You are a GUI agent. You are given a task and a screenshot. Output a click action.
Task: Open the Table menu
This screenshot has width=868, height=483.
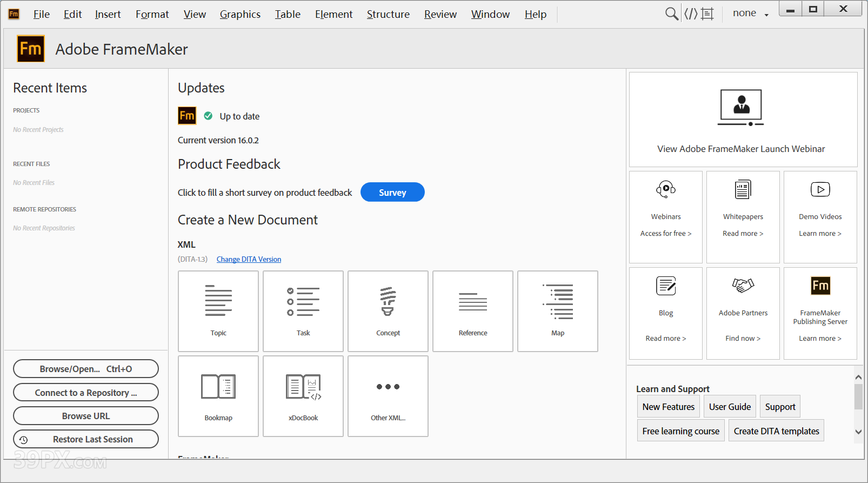click(x=288, y=14)
